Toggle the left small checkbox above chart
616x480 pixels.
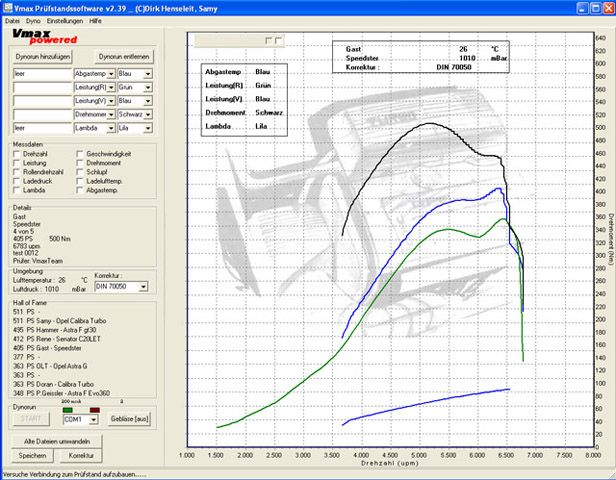pyautogui.click(x=268, y=40)
